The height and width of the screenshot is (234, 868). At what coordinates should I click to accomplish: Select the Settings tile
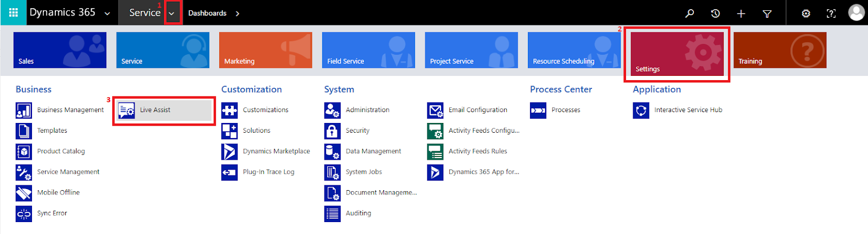pos(677,54)
